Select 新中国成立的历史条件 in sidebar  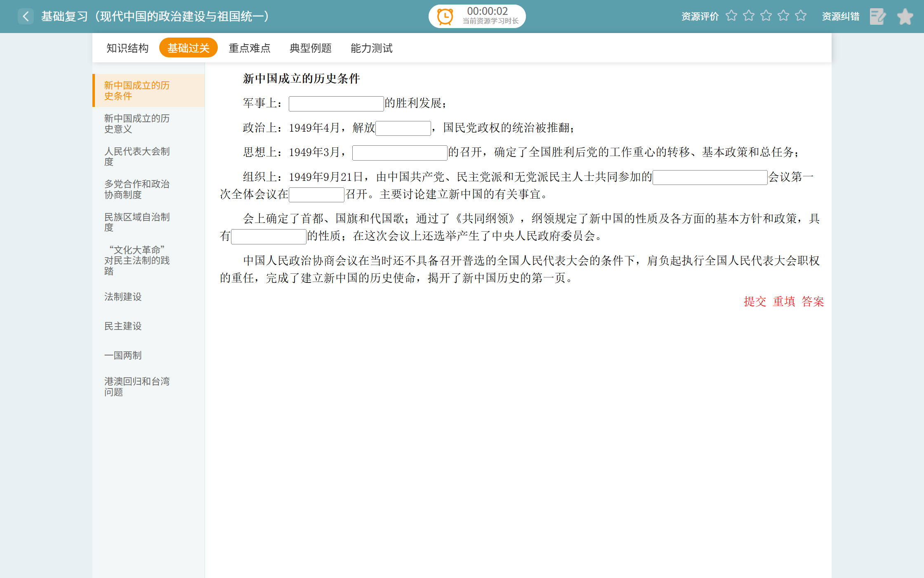148,90
